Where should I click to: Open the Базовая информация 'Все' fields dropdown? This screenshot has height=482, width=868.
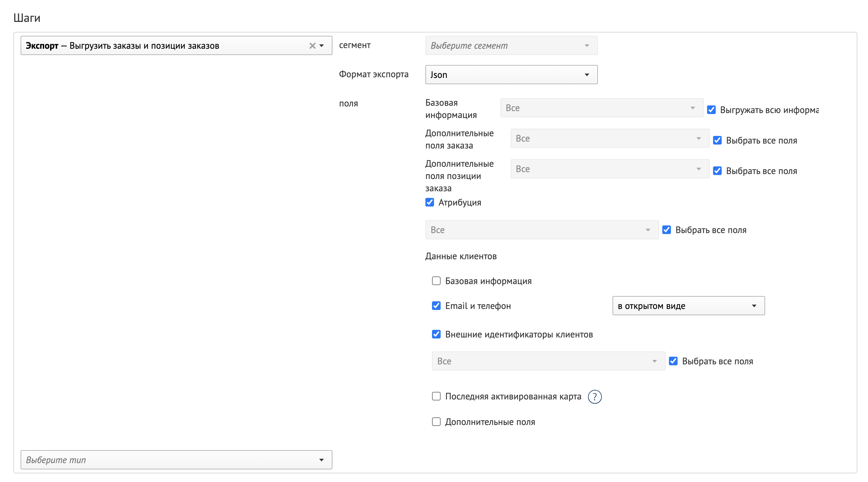coord(602,108)
